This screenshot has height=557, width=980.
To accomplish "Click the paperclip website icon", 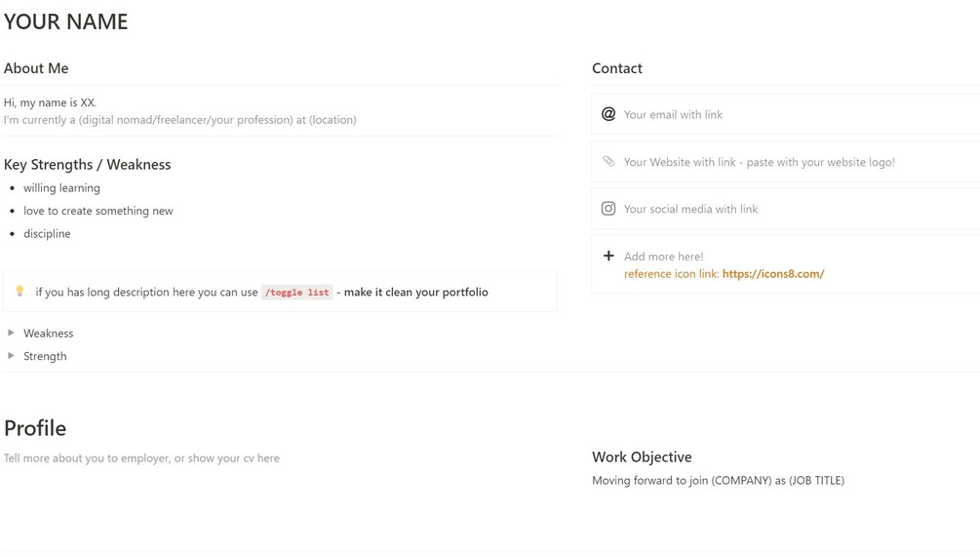I will [608, 162].
